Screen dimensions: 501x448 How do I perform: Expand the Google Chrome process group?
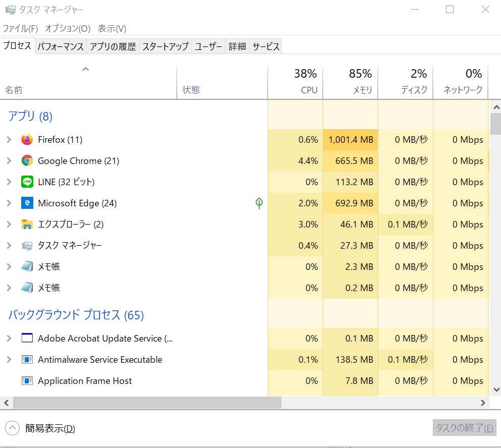9,161
